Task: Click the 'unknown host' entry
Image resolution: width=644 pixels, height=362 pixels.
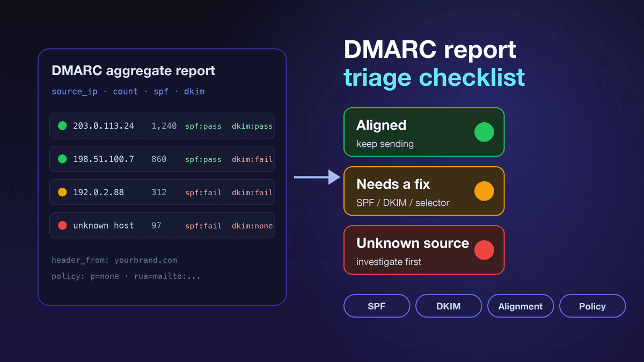Action: [104, 225]
